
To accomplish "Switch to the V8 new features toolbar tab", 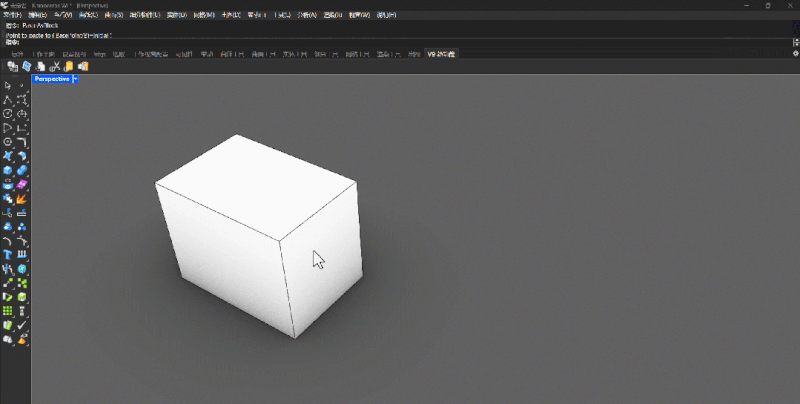I will (x=441, y=54).
